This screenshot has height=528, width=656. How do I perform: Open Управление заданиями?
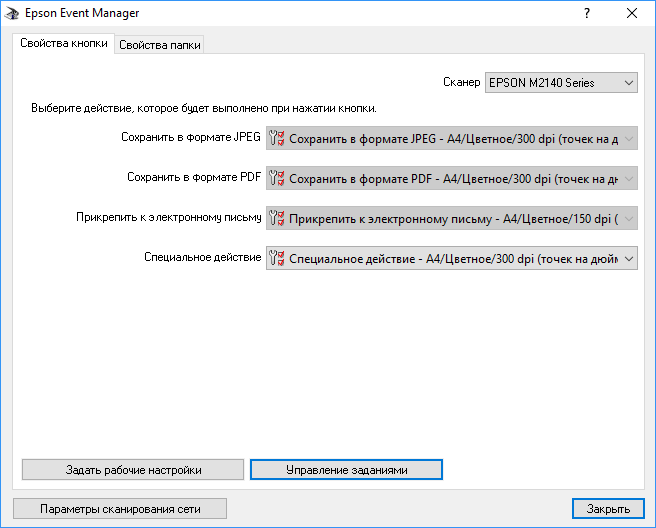tap(346, 469)
